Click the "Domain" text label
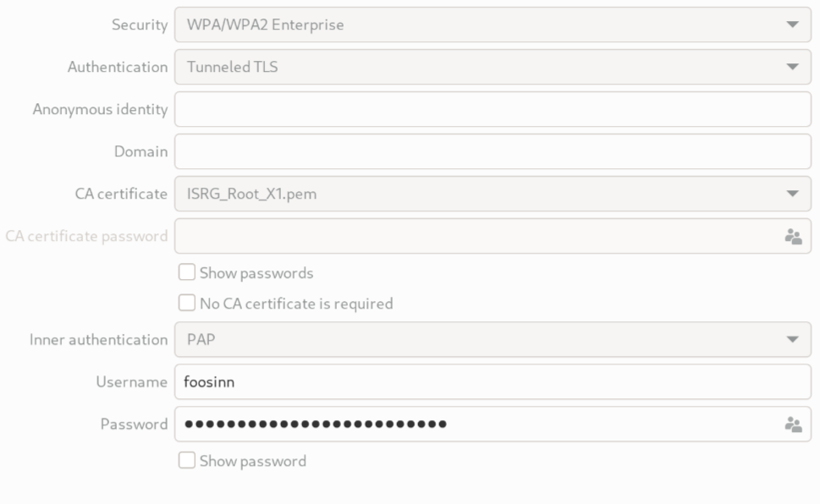The image size is (820, 504). coord(140,151)
